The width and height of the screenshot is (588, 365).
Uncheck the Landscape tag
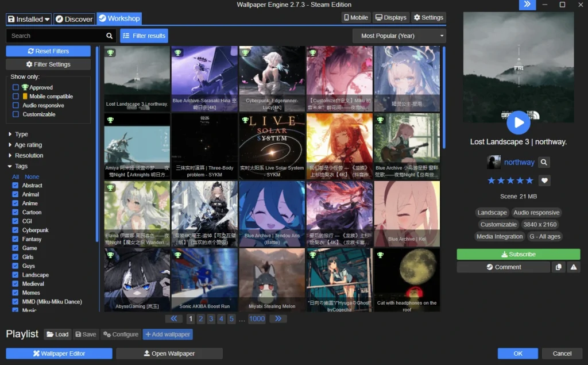tap(15, 275)
